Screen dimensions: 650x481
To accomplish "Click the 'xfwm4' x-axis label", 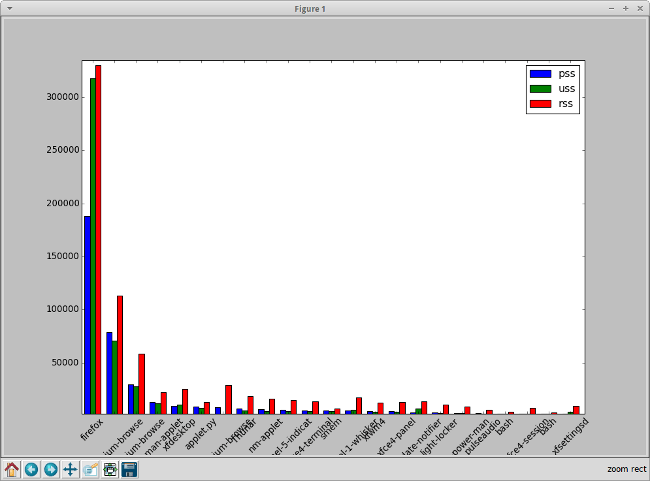I will 375,430.
